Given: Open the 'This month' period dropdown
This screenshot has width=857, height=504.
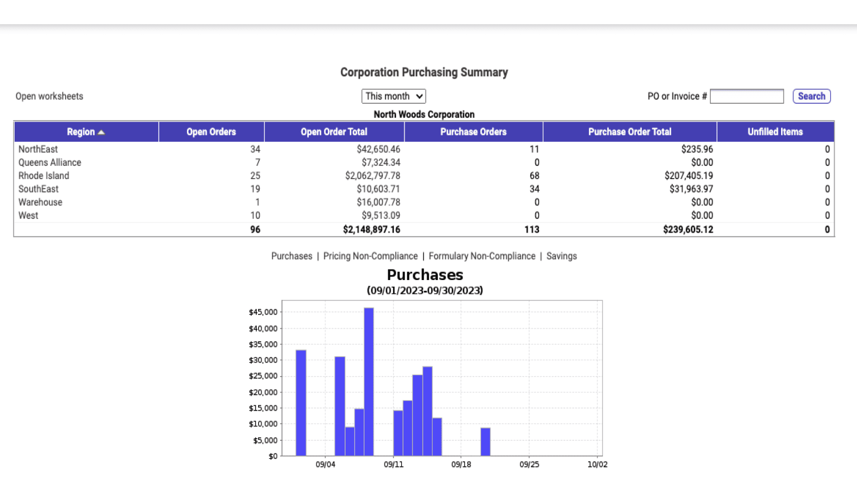Looking at the screenshot, I should [x=393, y=96].
